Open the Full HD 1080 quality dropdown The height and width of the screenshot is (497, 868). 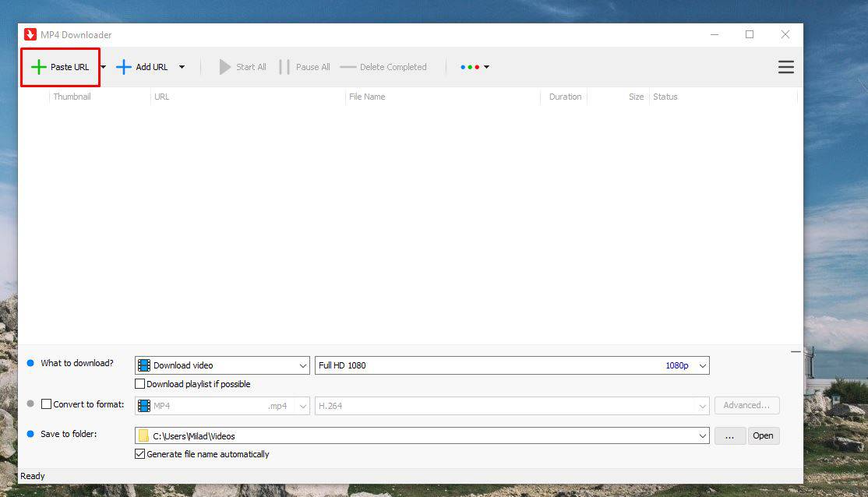[702, 365]
